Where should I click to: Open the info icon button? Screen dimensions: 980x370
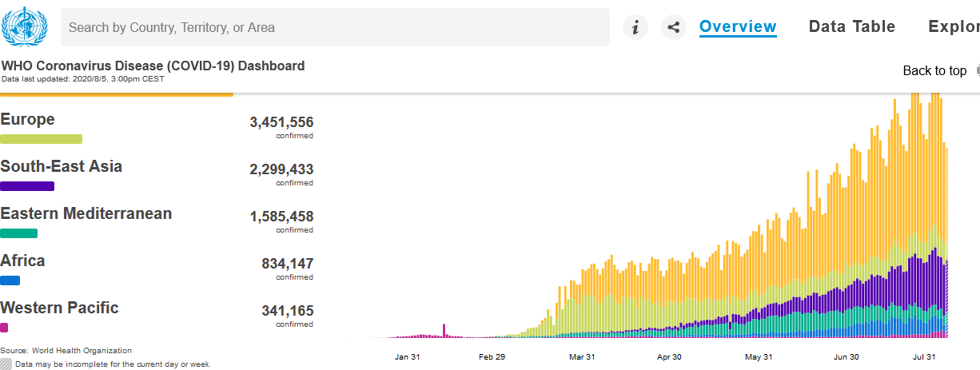635,27
